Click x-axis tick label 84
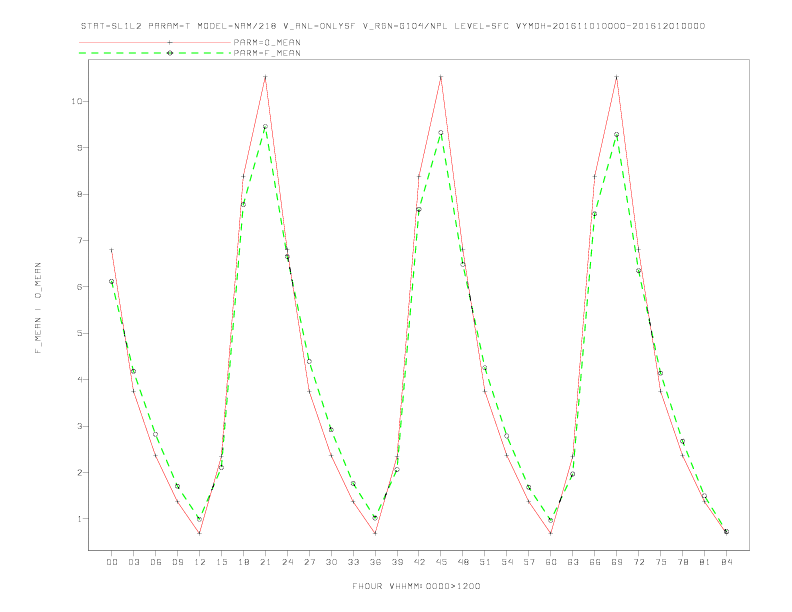This screenshot has height=612, width=792. [726, 562]
